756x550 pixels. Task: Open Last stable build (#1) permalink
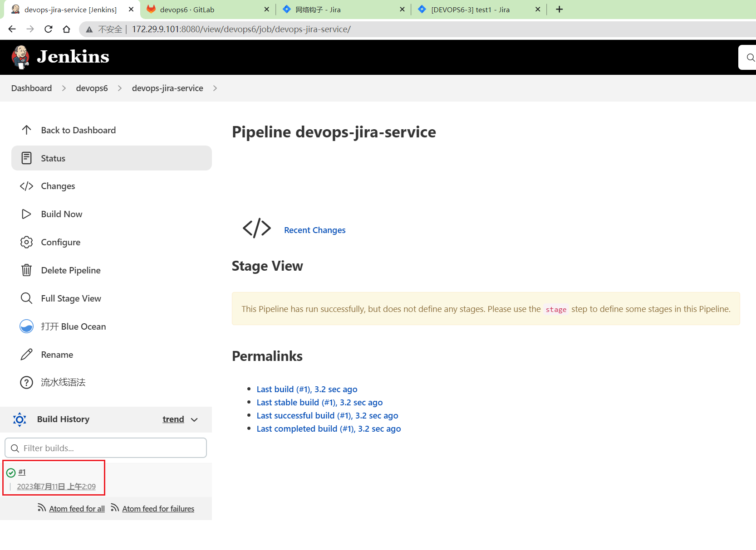[319, 403]
